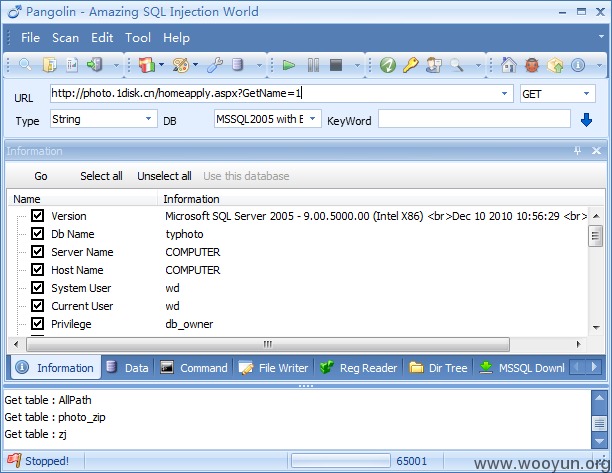Viewport: 612px width, 473px height.
Task: Click the Unselect all button
Action: click(164, 176)
